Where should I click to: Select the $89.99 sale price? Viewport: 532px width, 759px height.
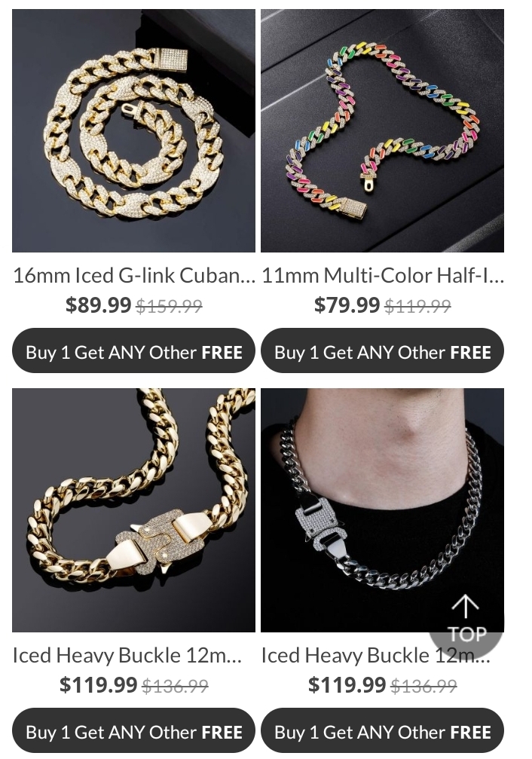pyautogui.click(x=98, y=305)
